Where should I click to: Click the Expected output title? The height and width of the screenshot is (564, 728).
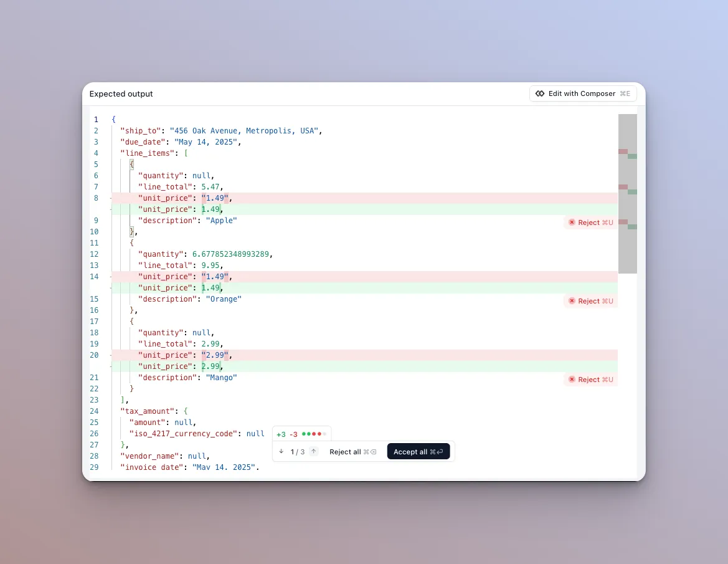(121, 94)
